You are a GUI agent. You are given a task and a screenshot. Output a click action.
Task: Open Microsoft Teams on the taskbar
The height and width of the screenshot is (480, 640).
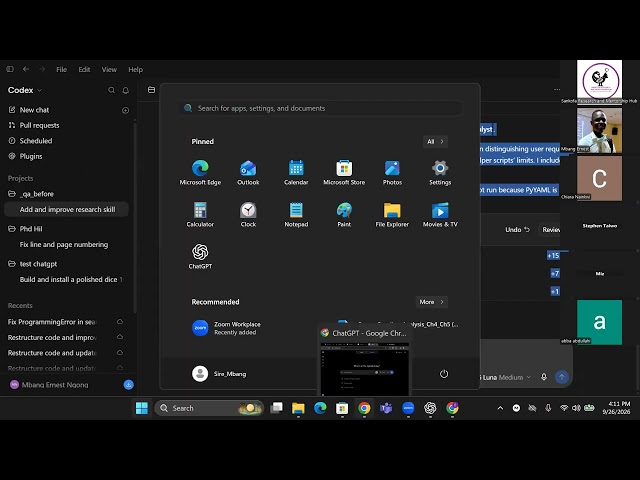click(x=386, y=408)
